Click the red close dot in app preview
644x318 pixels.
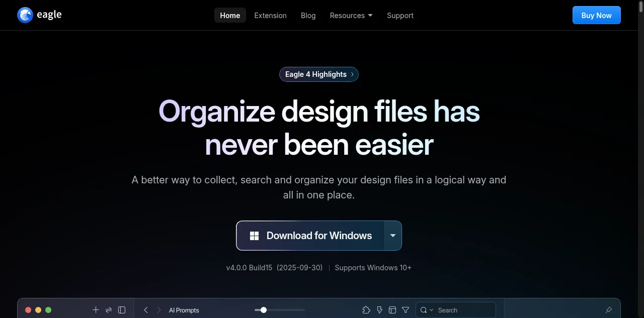coord(28,310)
